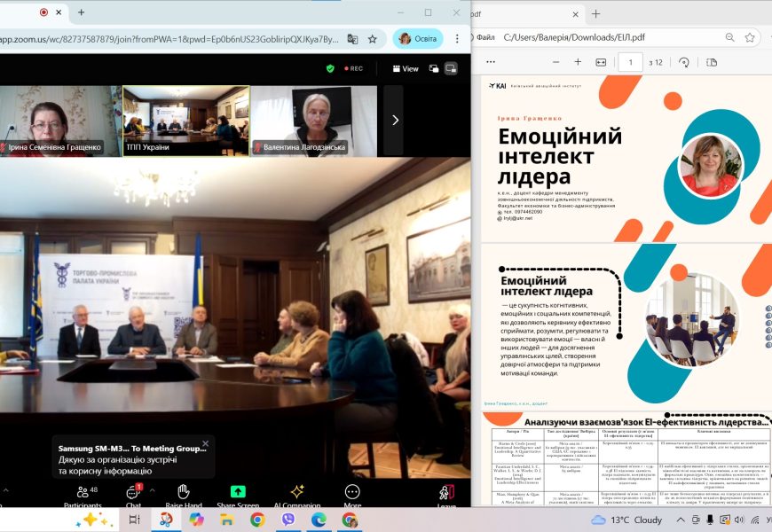Click the Leave meeting button
Screen dimensions: 772x532
coord(446,495)
